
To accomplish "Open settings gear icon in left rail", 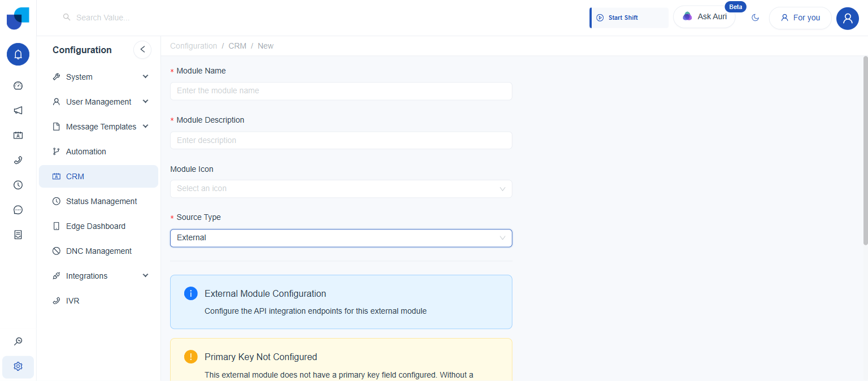I will 18,367.
